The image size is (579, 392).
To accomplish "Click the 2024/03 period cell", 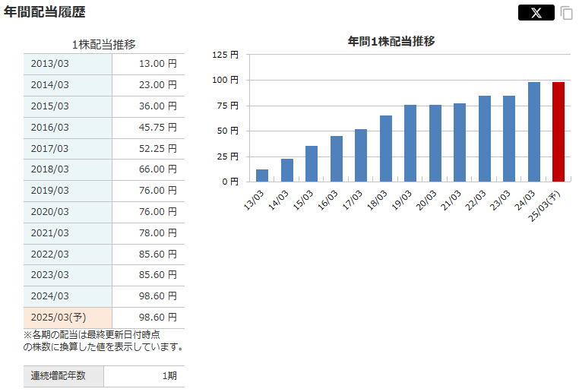I will point(68,296).
